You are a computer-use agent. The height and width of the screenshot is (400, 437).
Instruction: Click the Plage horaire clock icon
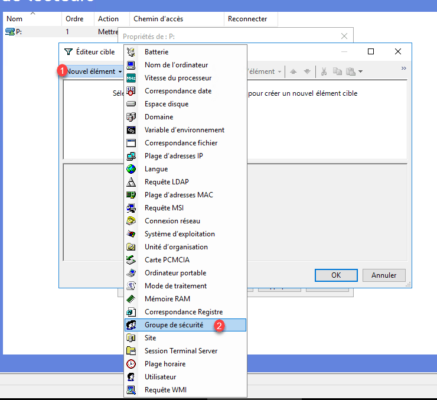click(x=131, y=364)
